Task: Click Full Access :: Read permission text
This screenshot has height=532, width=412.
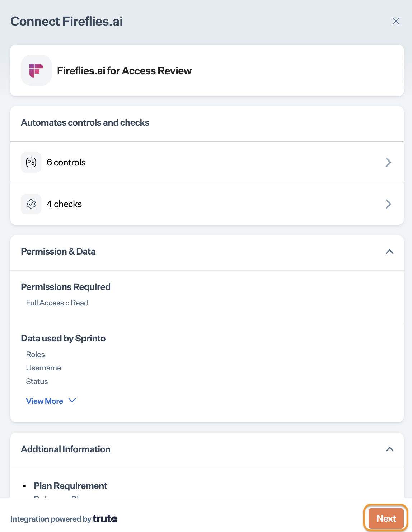Action: (57, 303)
